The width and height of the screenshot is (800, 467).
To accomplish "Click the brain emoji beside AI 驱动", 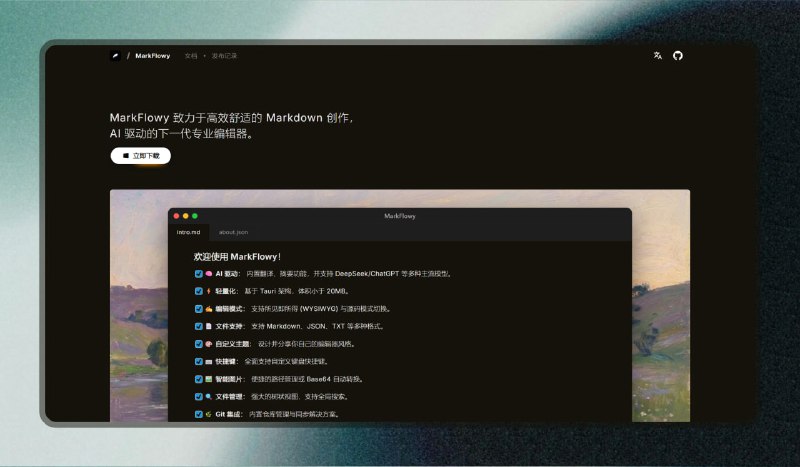I will click(209, 274).
